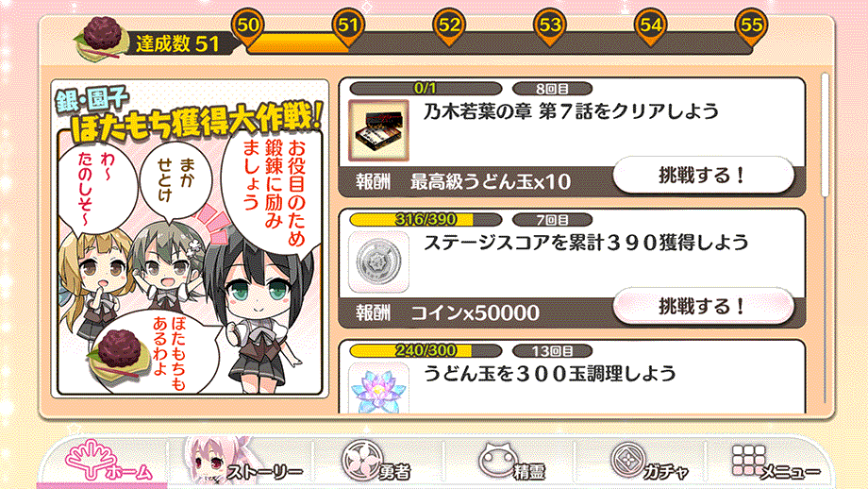Select the udon box reward icon

pyautogui.click(x=378, y=130)
